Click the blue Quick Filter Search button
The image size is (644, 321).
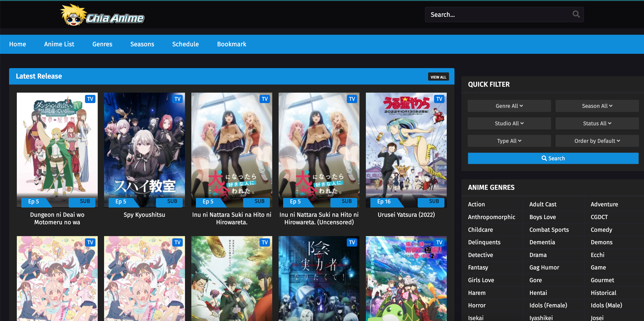pos(553,158)
